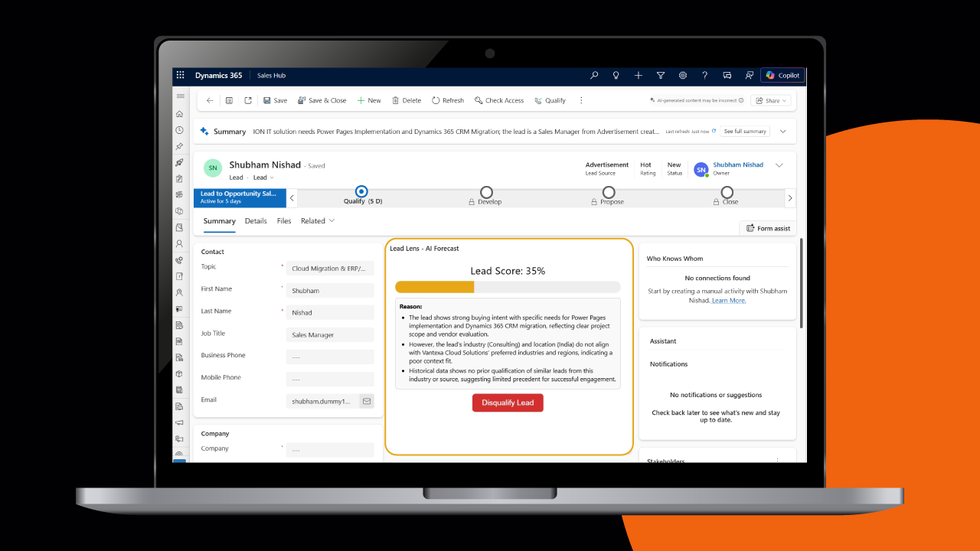Open owner Shubham Nishad link
980x551 pixels.
(x=738, y=165)
